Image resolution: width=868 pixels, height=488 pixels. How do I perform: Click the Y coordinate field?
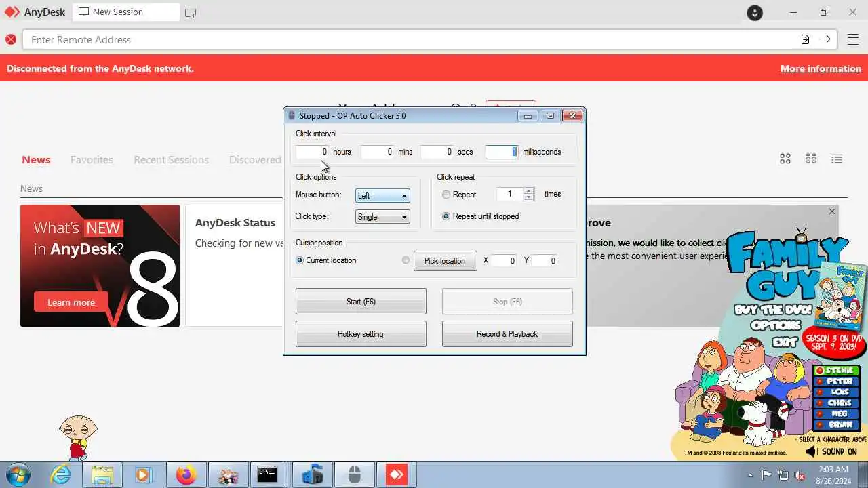tap(545, 260)
